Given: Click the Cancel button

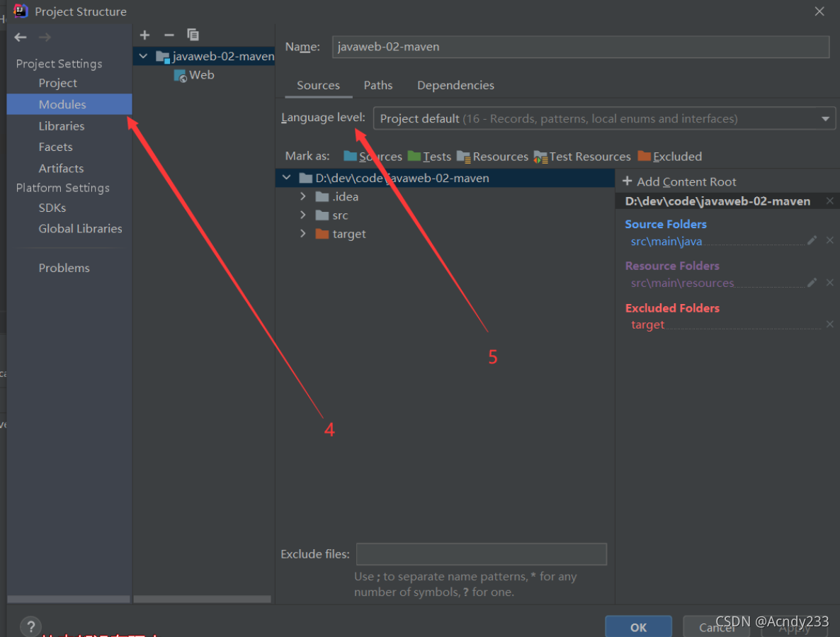Looking at the screenshot, I should click(717, 627).
